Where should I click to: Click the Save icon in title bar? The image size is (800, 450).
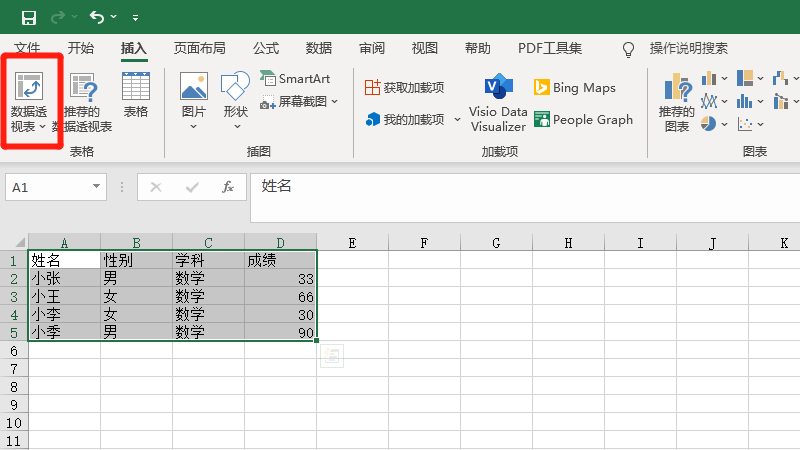click(x=29, y=17)
